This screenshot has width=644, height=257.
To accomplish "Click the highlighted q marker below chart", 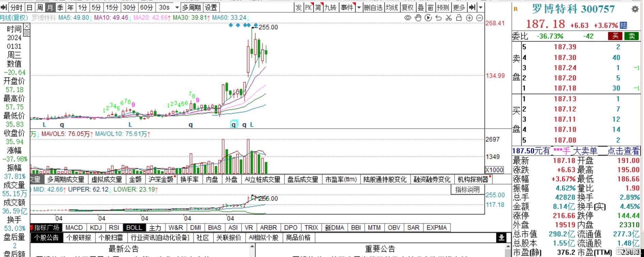I will [x=234, y=124].
